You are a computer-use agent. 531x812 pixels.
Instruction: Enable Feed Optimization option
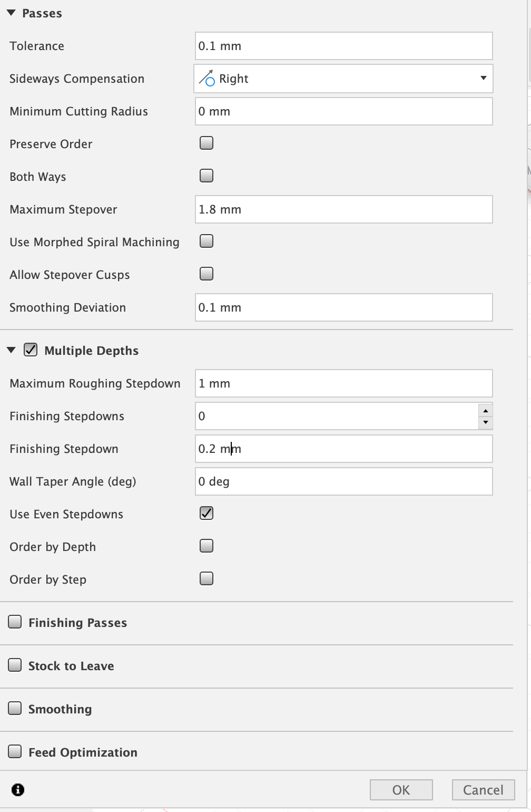coord(15,751)
